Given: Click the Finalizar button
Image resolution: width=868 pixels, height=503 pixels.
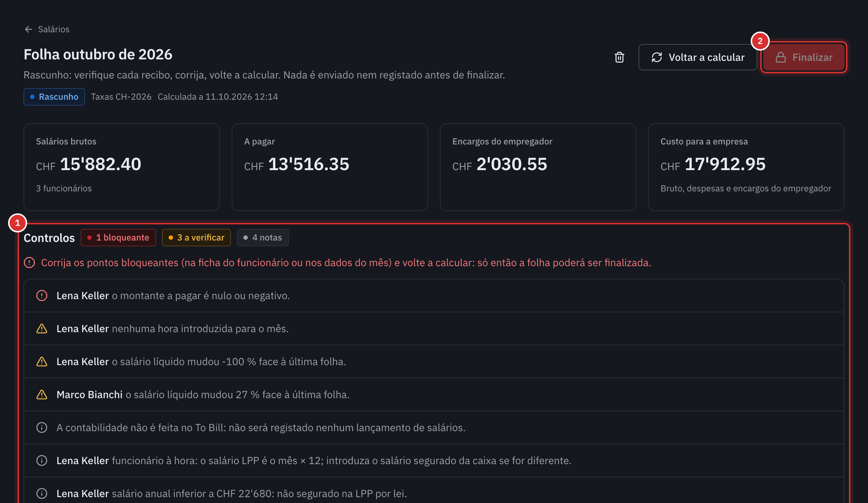Looking at the screenshot, I should [x=804, y=57].
